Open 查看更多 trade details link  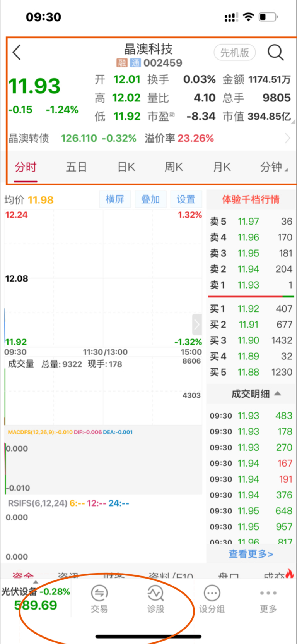pyautogui.click(x=251, y=554)
